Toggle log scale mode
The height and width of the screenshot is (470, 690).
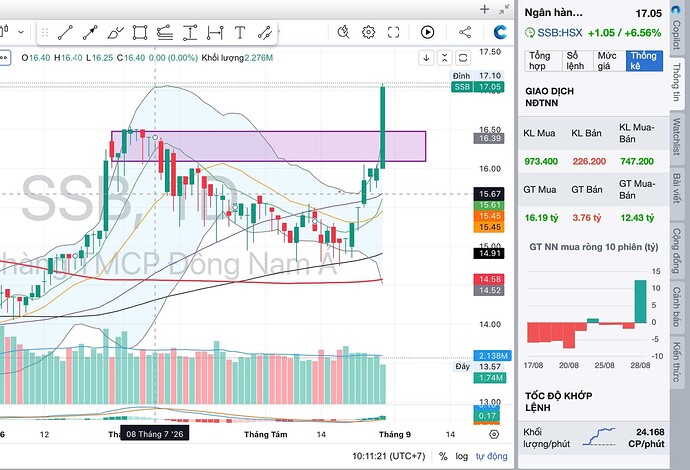pyautogui.click(x=462, y=456)
